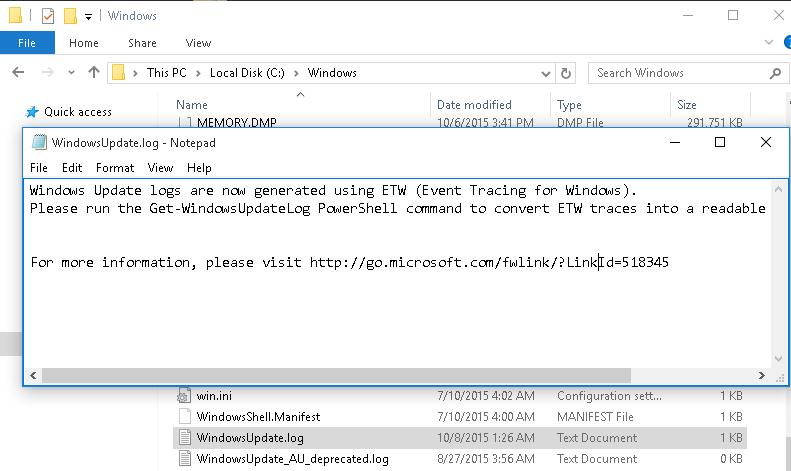Open Customize Quick Access Toolbar dropdown

[x=88, y=17]
